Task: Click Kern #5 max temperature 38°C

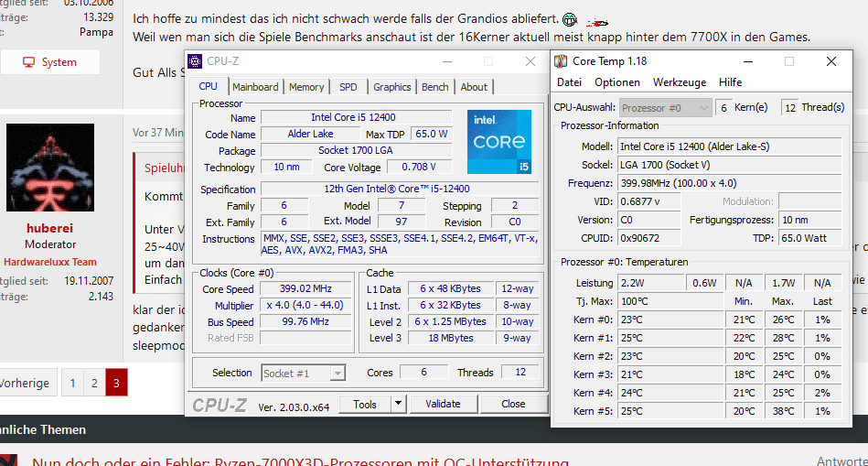Action: coord(783,411)
